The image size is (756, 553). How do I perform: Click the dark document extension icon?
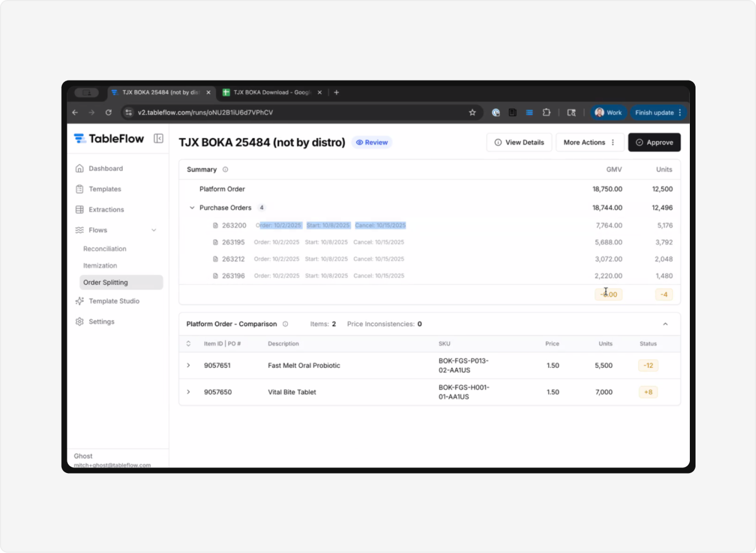513,113
